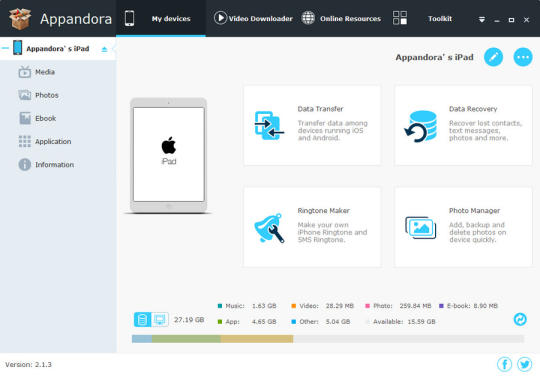Click the Available 15.59 GB entry

point(400,322)
